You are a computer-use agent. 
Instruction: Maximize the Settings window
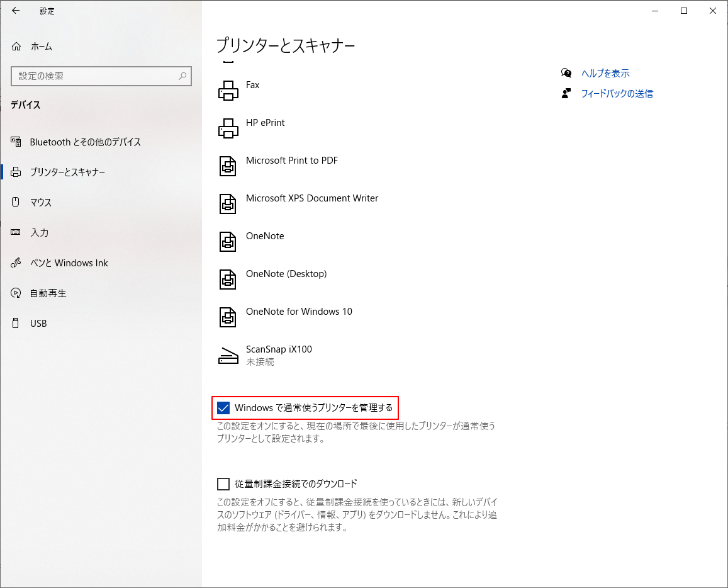[x=683, y=11]
